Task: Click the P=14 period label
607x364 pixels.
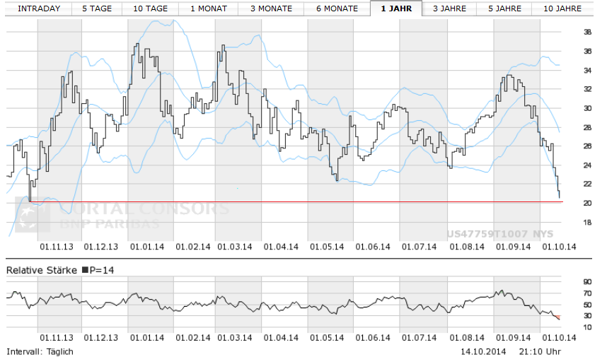Action: pyautogui.click(x=102, y=271)
